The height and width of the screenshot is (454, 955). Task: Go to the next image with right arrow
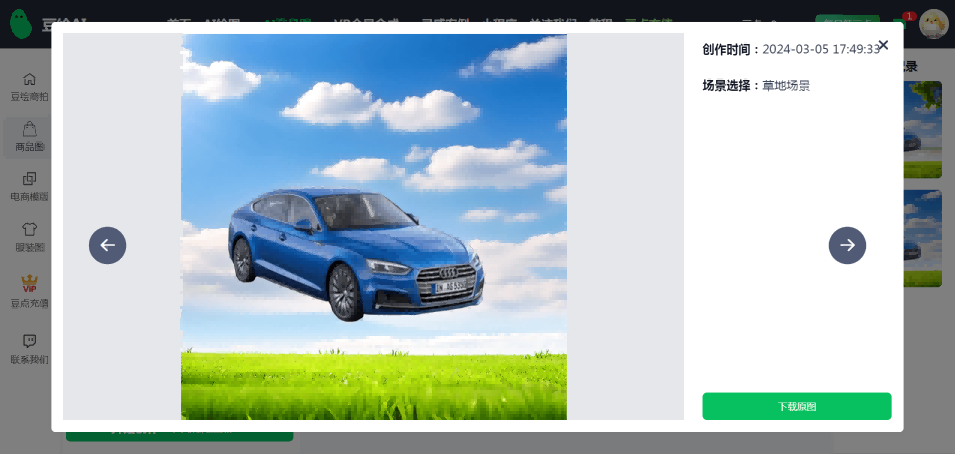[847, 245]
